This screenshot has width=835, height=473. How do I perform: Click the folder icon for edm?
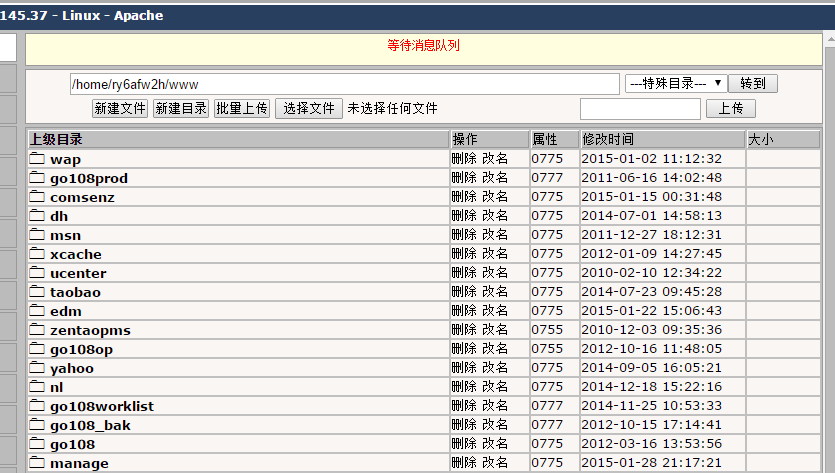coord(37,311)
